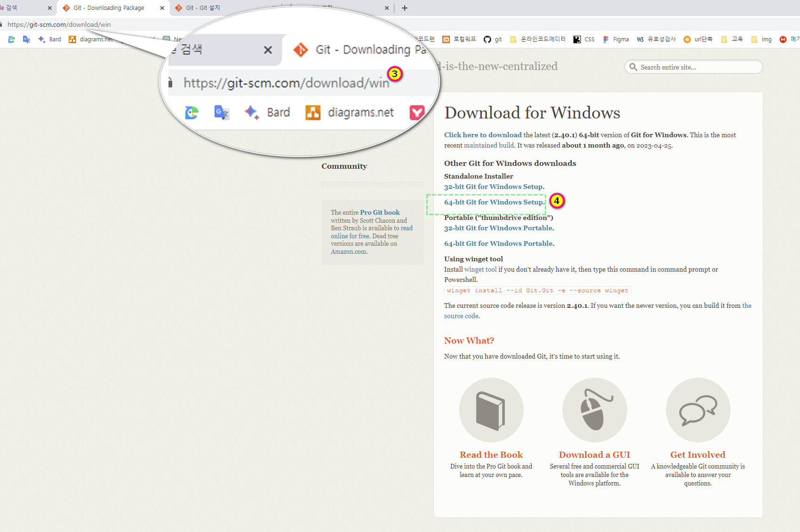Viewport: 800px width, 532px height.
Task: Open the url단축 bookmark
Action: click(698, 39)
